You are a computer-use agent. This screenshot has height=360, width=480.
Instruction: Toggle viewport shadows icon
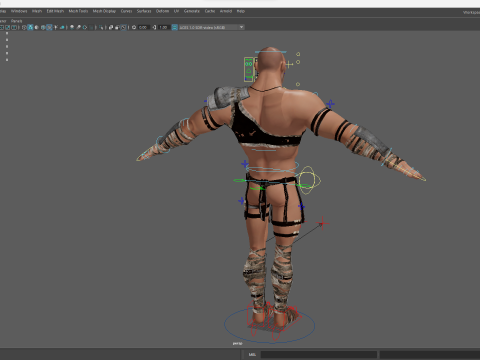point(62,27)
